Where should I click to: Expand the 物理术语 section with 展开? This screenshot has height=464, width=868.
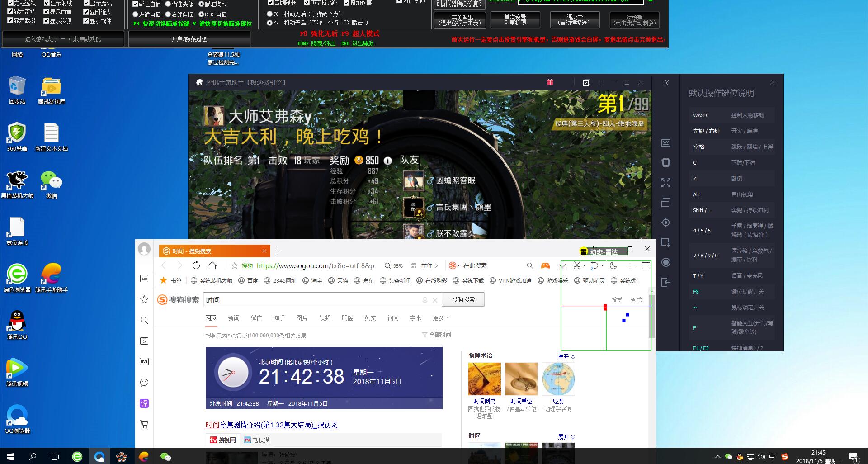point(566,356)
